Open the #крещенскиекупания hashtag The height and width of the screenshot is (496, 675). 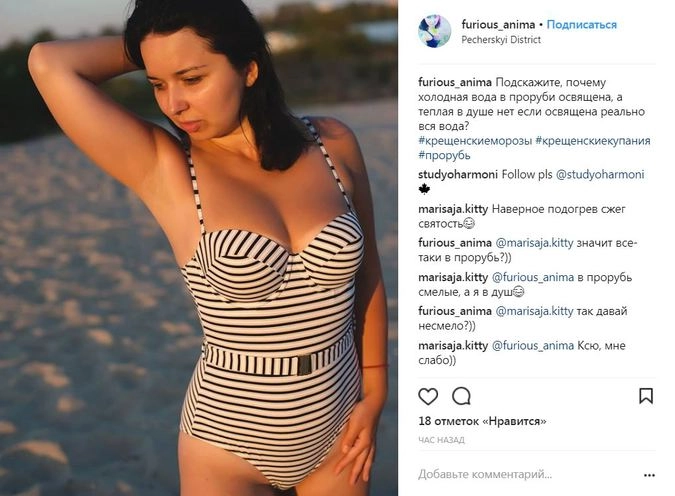tap(593, 141)
